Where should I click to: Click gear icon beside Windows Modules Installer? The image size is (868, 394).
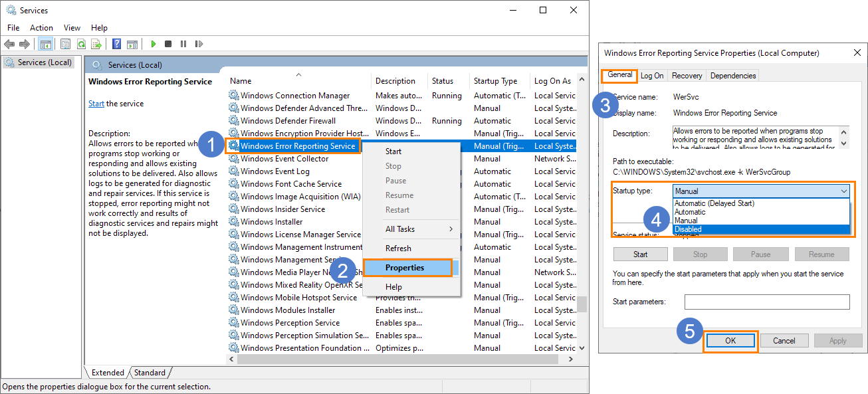click(233, 310)
